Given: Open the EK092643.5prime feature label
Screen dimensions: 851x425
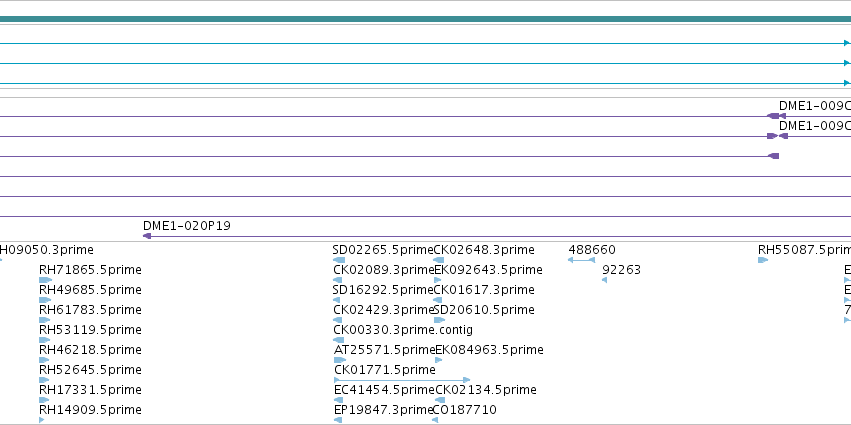Looking at the screenshot, I should coord(488,270).
